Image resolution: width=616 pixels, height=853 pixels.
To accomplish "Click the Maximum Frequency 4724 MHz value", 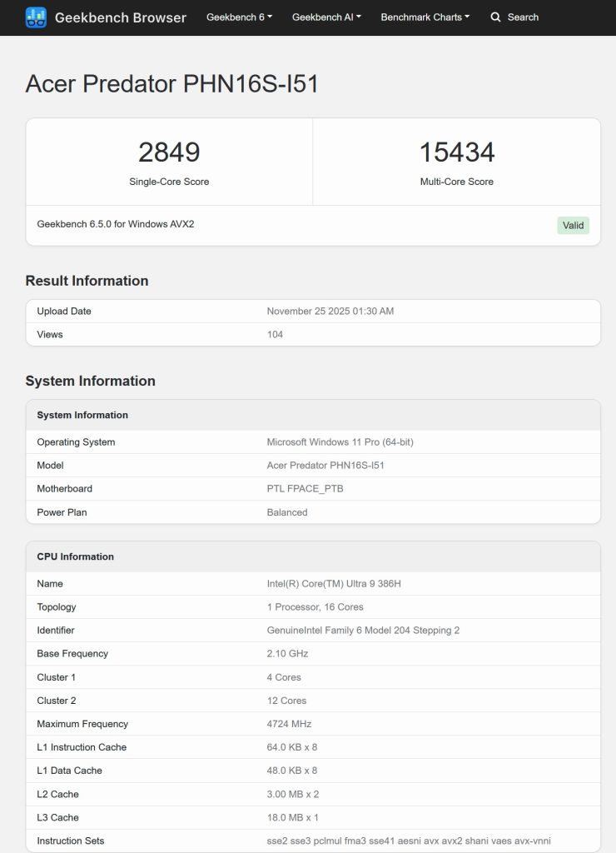I will pyautogui.click(x=291, y=724).
